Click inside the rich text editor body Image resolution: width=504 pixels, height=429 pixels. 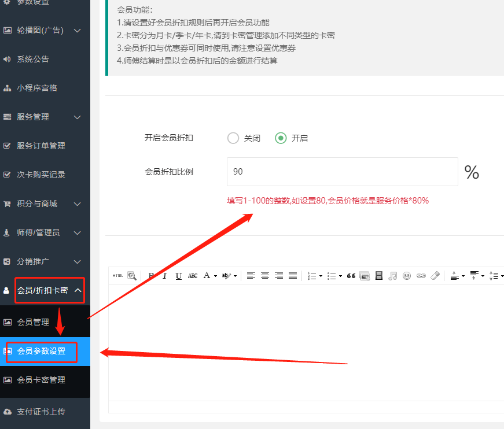[x=306, y=342]
